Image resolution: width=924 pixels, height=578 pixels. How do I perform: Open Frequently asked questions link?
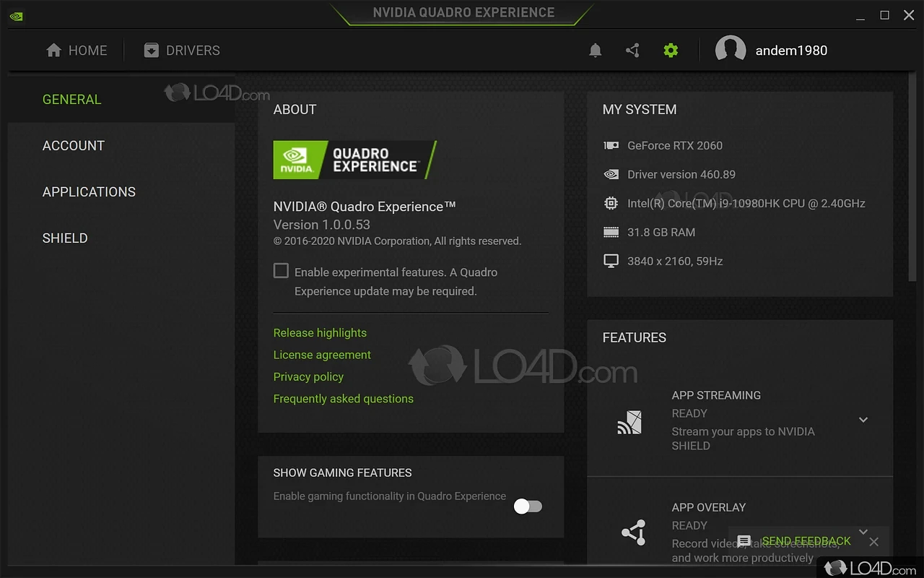(344, 399)
